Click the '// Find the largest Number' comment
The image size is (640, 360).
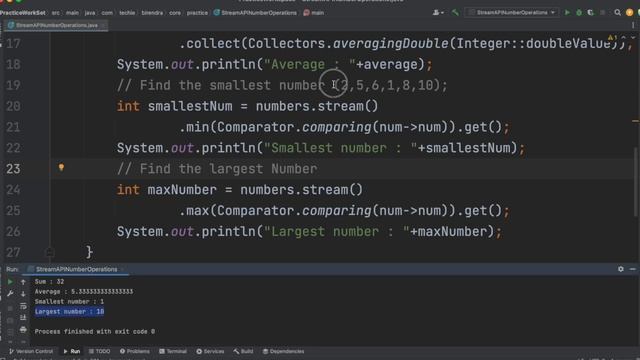click(x=217, y=169)
